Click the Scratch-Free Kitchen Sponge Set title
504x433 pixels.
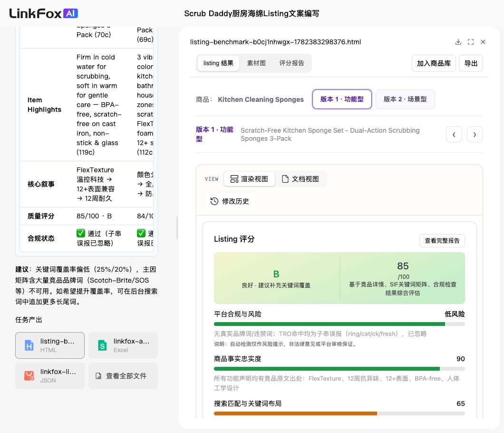330,135
